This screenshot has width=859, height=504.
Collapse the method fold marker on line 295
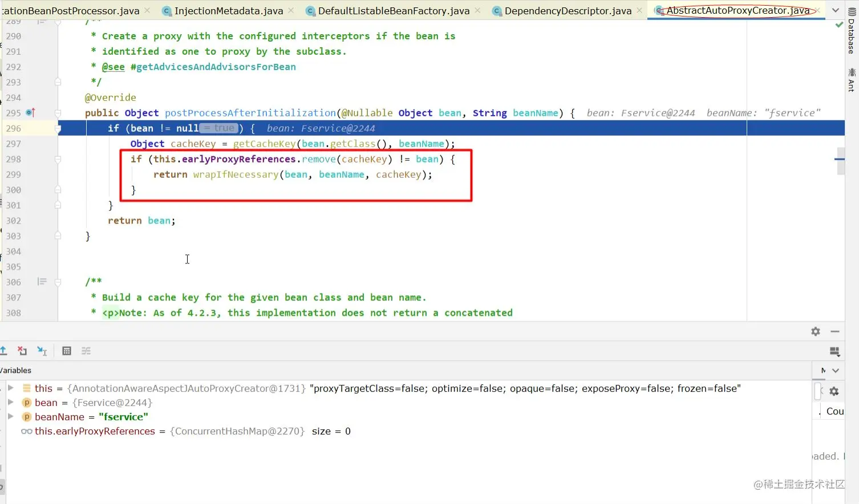[x=58, y=113]
